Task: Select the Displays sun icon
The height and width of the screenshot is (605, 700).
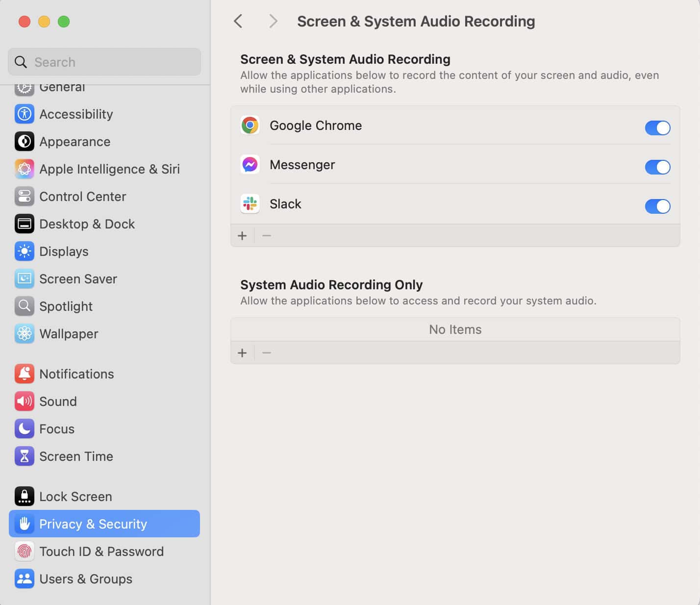Action: (25, 252)
